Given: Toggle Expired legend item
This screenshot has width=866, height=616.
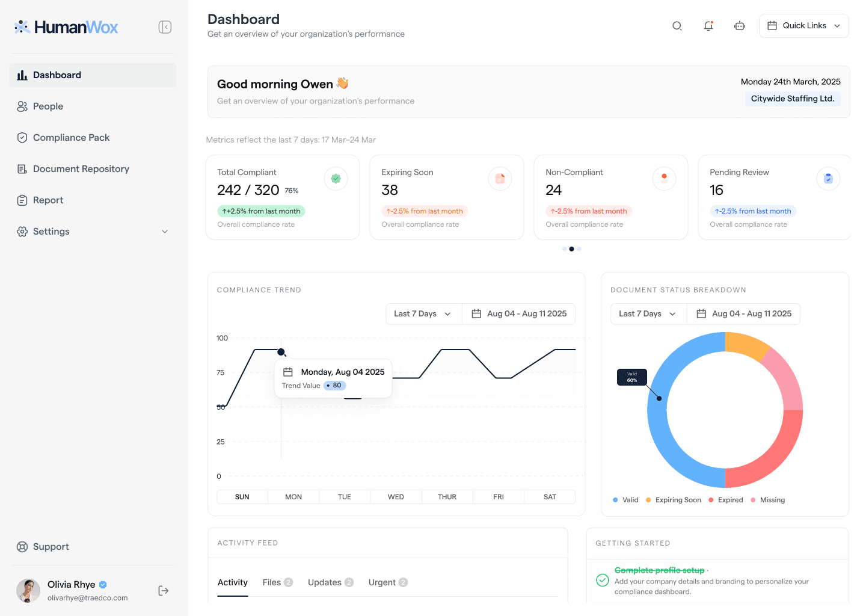Looking at the screenshot, I should (x=726, y=500).
